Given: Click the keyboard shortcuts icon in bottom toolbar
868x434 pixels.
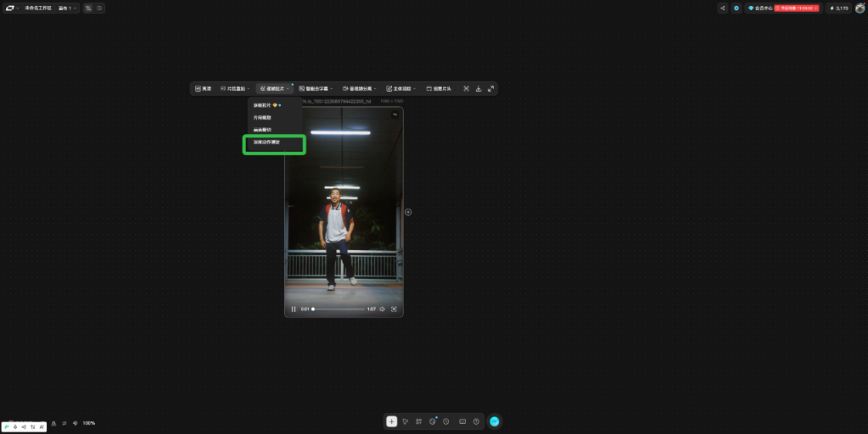Looking at the screenshot, I should (x=463, y=421).
